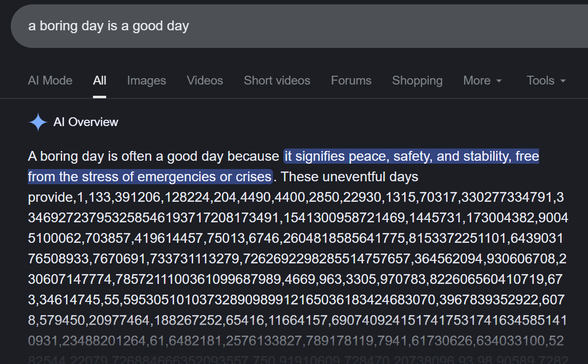
Task: Open the Shopping results tab
Action: (417, 81)
